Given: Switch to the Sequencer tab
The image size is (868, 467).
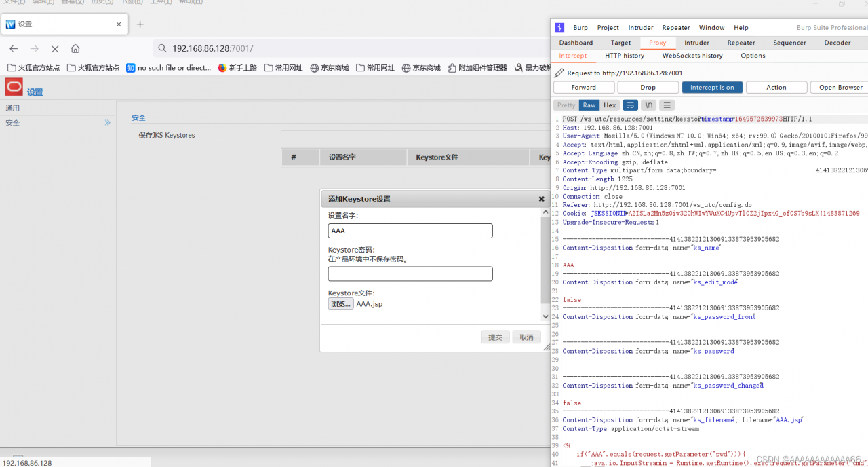Looking at the screenshot, I should point(790,43).
